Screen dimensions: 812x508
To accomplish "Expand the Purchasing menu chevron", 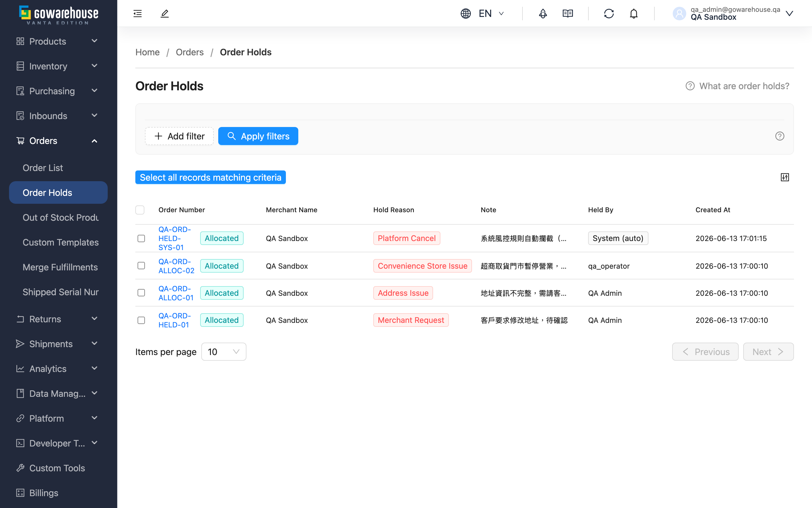I will click(x=95, y=91).
